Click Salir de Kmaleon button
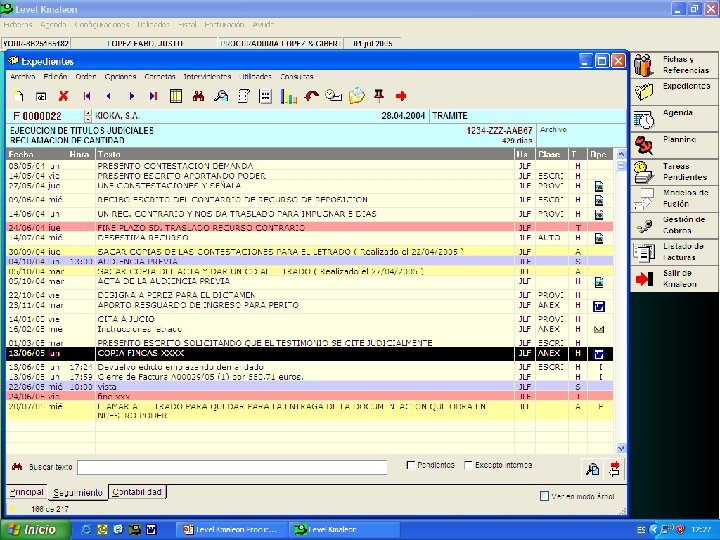The width and height of the screenshot is (720, 540). [x=672, y=279]
